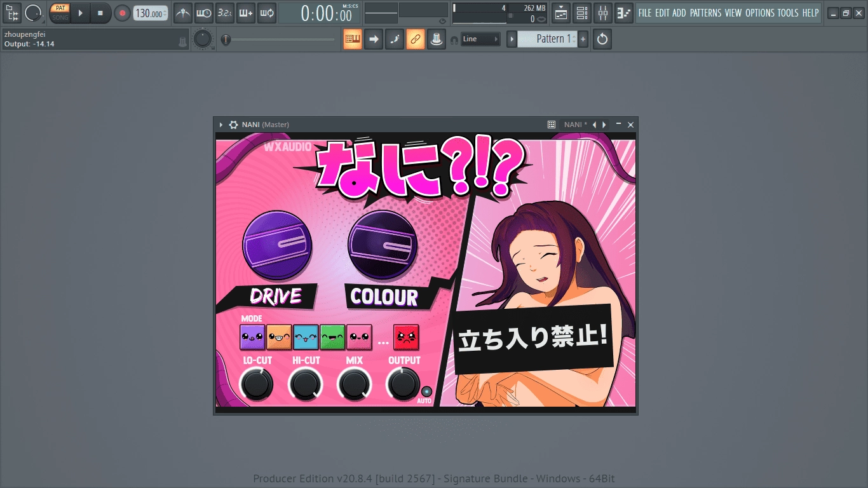
Task: Arm the red Record button
Action: [122, 13]
